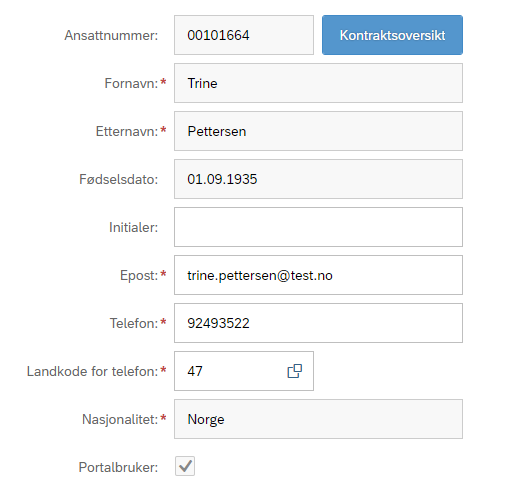Open the Kontraktsoversikt view
The image size is (505, 483).
392,35
